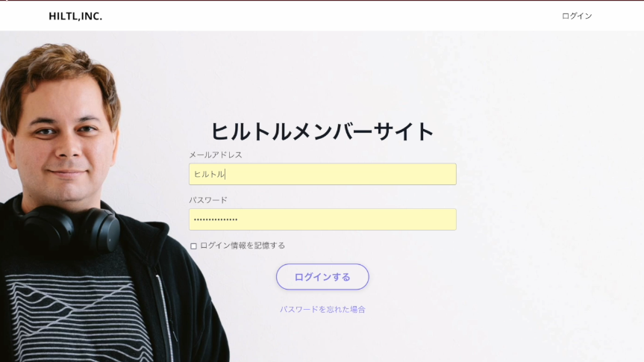Enable the ログイン情報を記憶する checkbox

pos(193,246)
